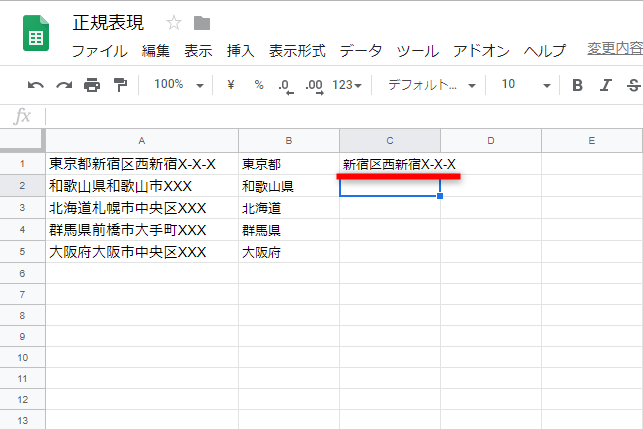The image size is (643, 429).
Task: Select column B header
Action: click(289, 141)
